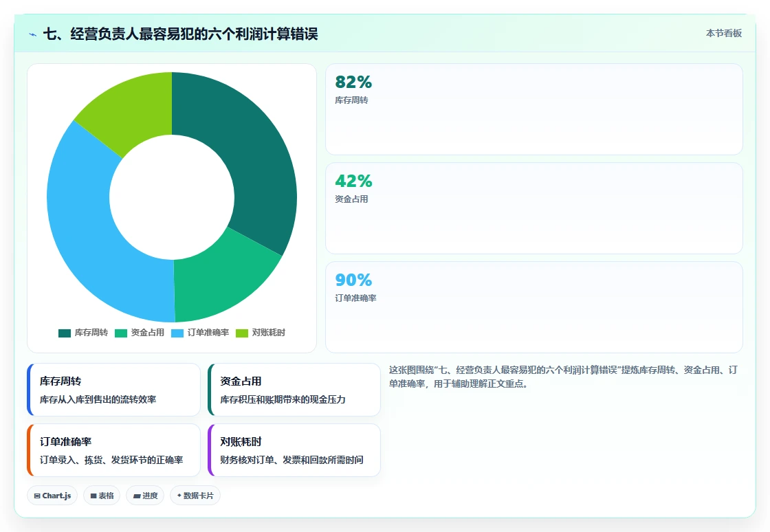Toggle the 对账耗时 legend color box
Image resolution: width=770 pixels, height=532 pixels.
click(x=242, y=333)
